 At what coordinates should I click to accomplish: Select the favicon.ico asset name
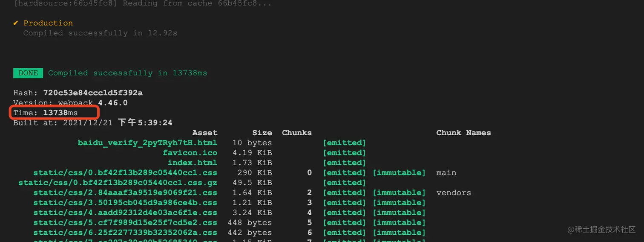190,153
